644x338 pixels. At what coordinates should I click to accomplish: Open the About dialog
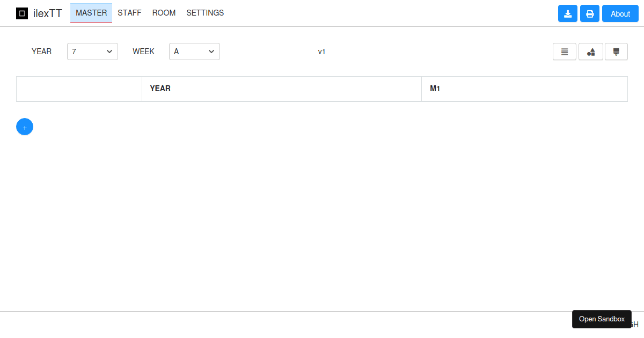coord(620,13)
